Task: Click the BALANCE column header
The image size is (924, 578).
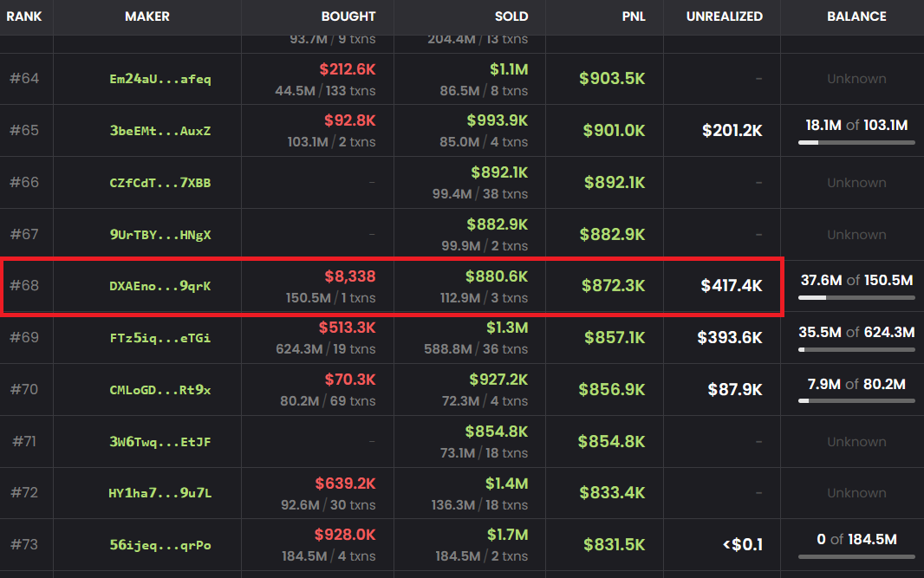Action: pos(856,16)
